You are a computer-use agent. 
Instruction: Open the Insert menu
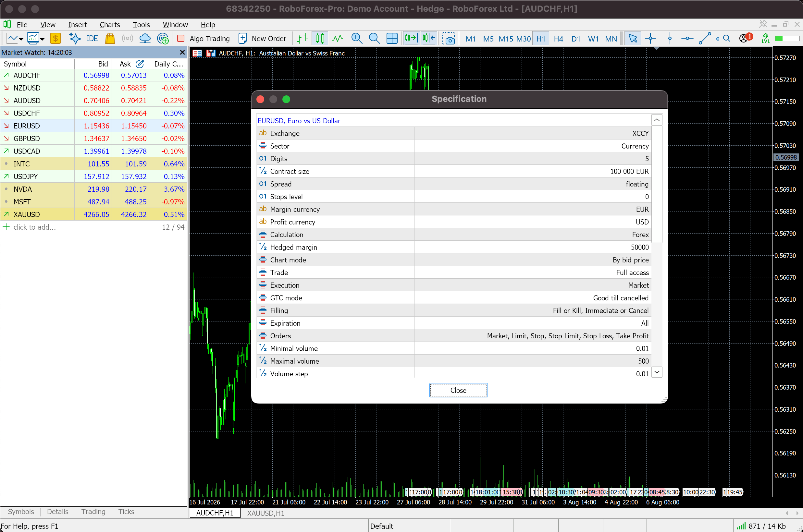(x=77, y=25)
